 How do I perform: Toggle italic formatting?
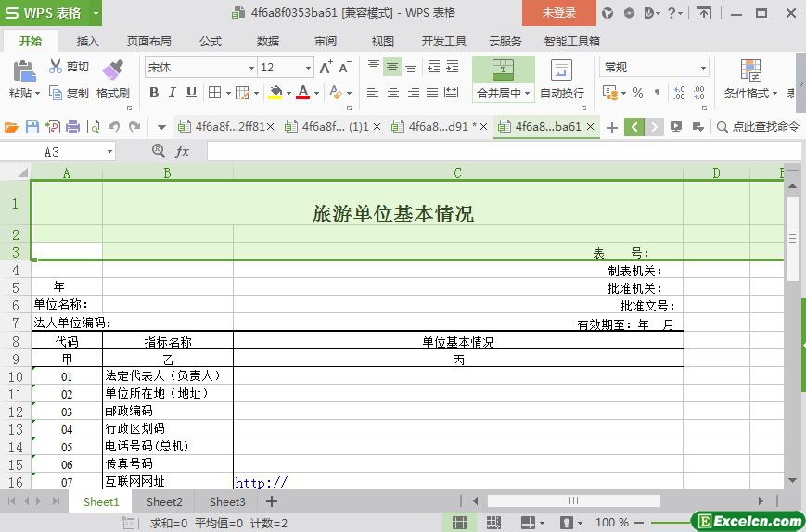(173, 93)
